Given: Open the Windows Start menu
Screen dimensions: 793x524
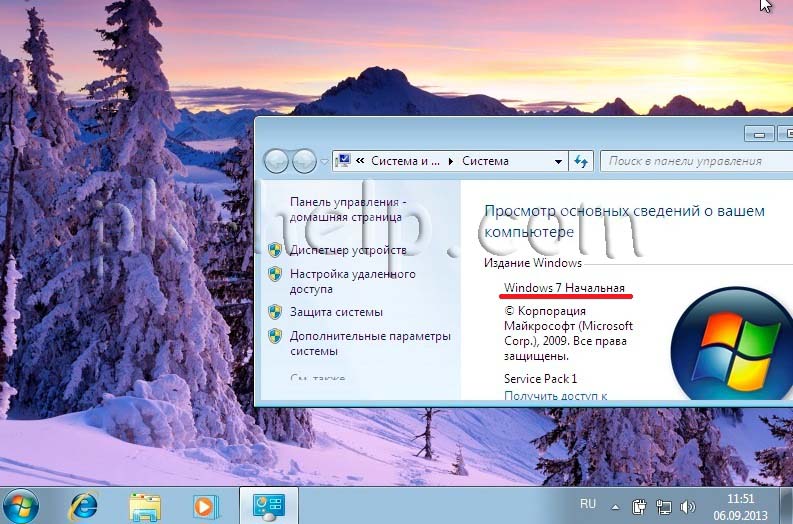Looking at the screenshot, I should pyautogui.click(x=21, y=504).
